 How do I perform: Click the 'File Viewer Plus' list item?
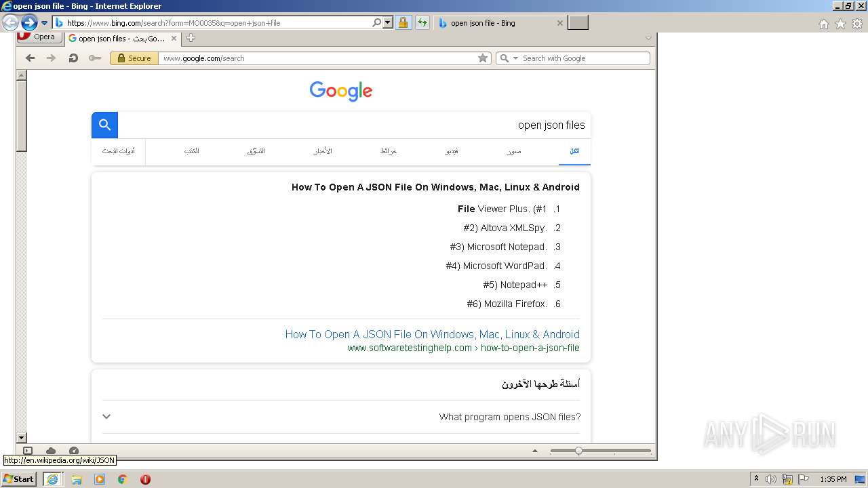click(x=502, y=209)
